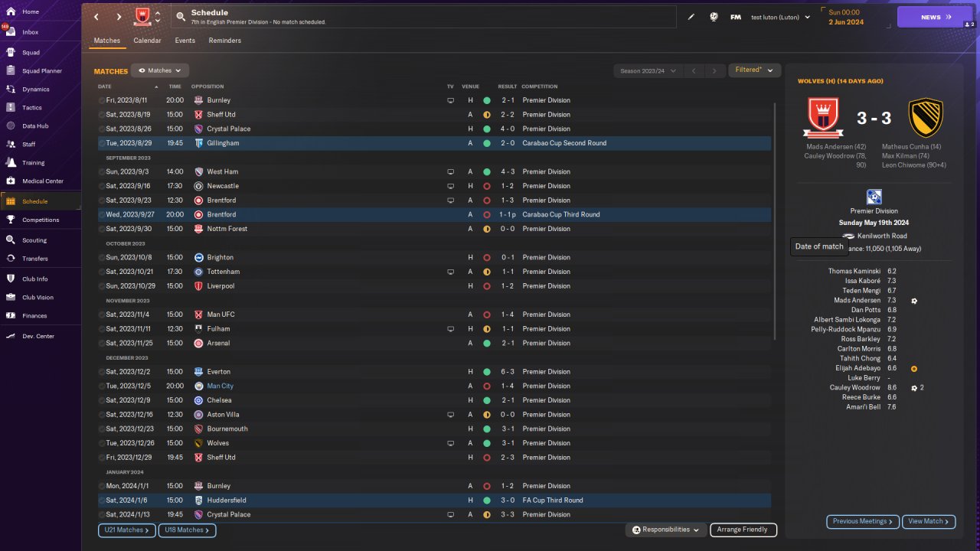Click the Cauley Woodrow player rating row
Image resolution: width=980 pixels, height=551 pixels.
874,388
